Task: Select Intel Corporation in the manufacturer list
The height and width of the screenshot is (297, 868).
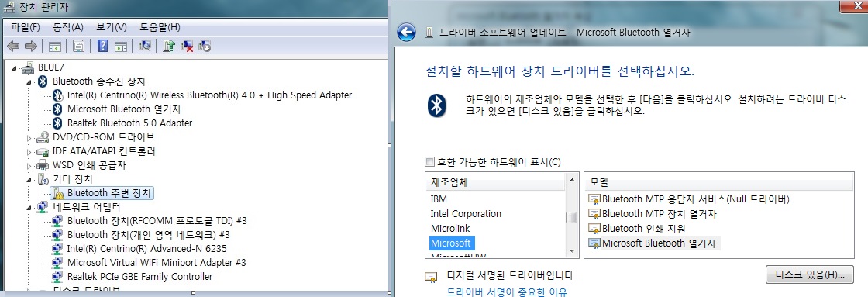Action: (466, 214)
